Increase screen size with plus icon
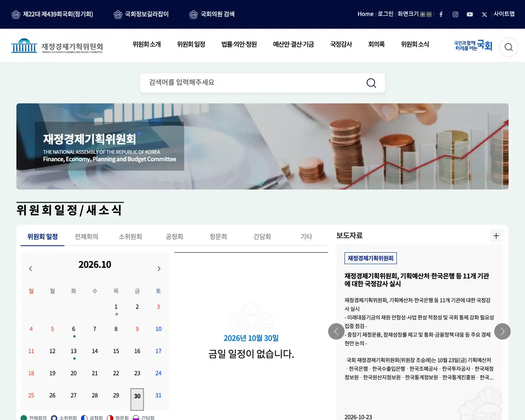This screenshot has width=525, height=420. coord(422,14)
